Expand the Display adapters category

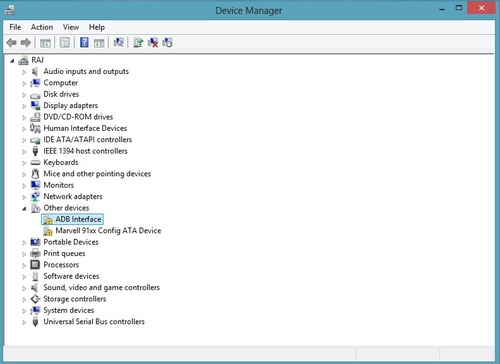(24, 106)
